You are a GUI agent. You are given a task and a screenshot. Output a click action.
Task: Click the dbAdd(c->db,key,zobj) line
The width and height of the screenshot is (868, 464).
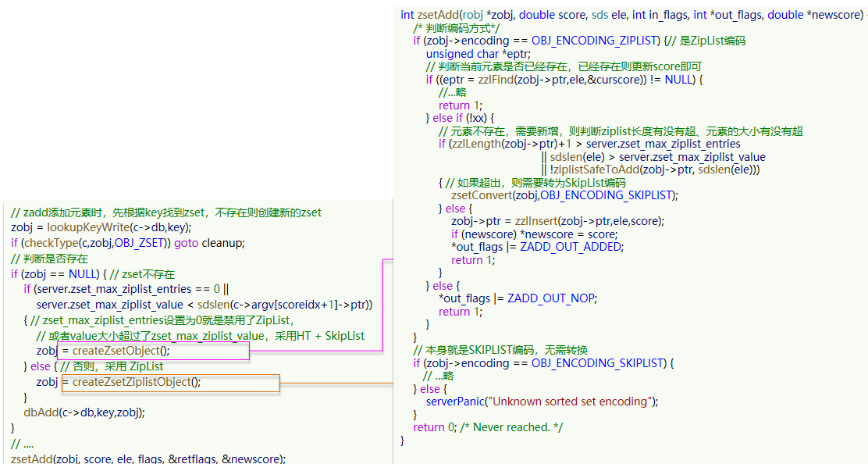(84, 412)
